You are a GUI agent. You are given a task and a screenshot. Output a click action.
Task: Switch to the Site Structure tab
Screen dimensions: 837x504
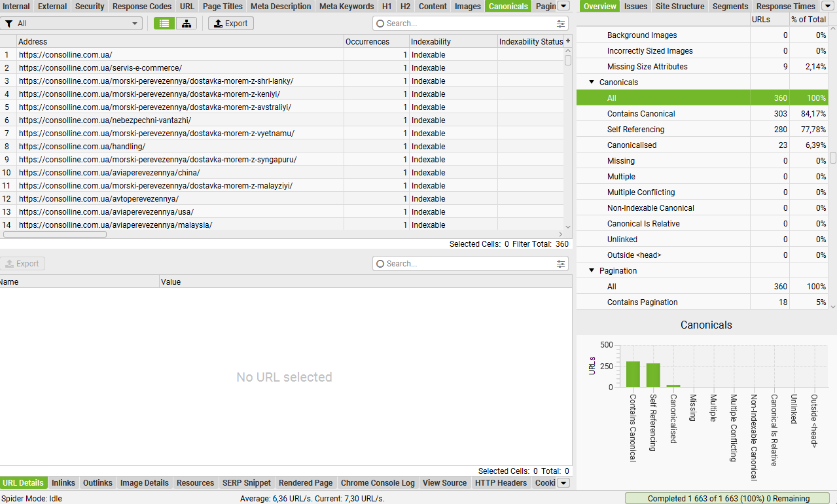[680, 6]
